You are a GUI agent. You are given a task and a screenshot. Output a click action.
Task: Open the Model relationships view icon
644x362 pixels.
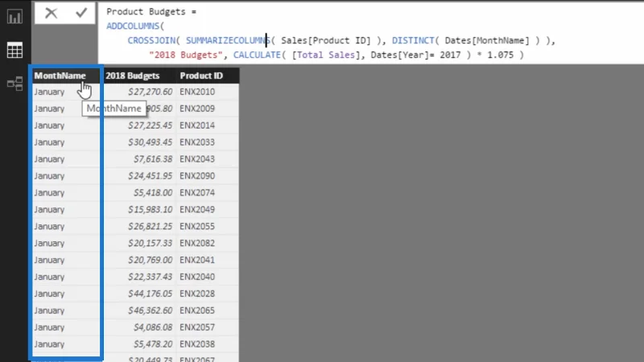click(x=14, y=84)
